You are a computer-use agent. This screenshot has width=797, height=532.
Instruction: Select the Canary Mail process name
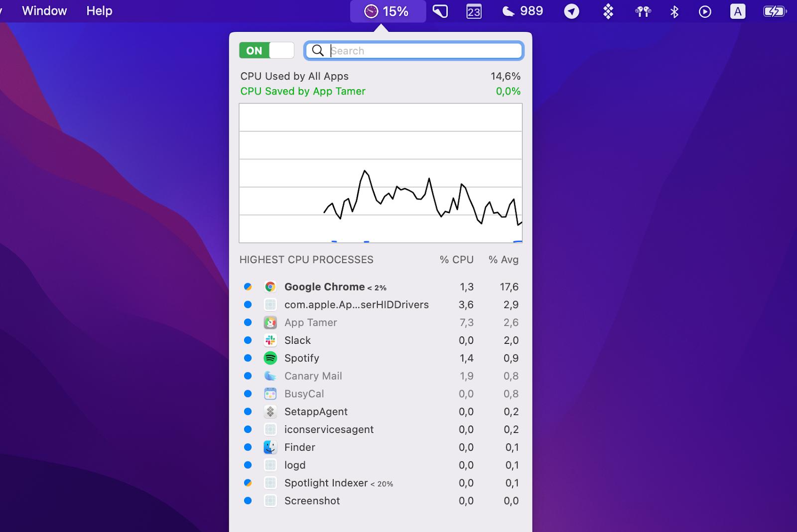[x=313, y=376]
